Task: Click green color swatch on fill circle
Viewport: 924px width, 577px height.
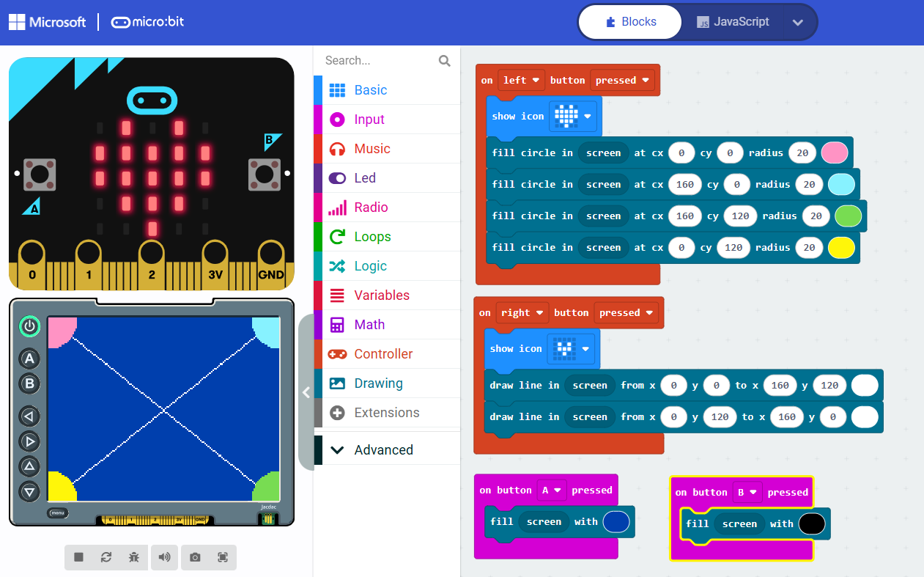Action: [x=849, y=216]
